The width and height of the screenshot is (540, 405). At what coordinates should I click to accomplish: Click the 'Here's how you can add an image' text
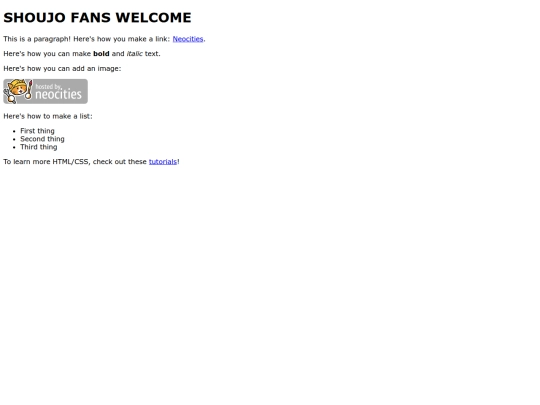(62, 69)
